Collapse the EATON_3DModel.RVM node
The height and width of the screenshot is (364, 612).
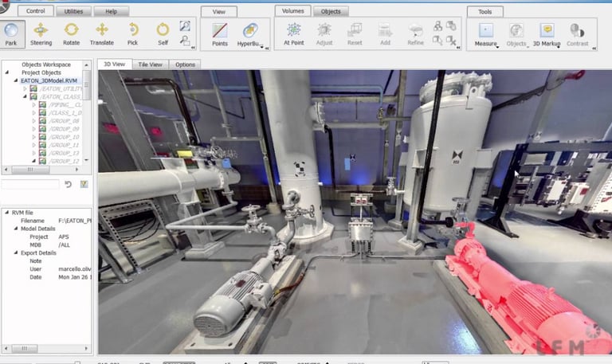click(16, 80)
